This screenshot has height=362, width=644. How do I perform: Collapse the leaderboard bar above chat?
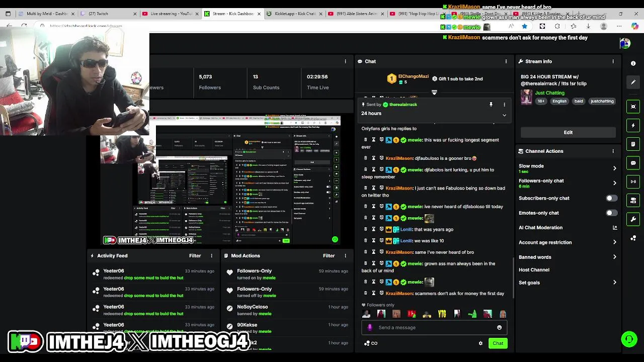[434, 93]
